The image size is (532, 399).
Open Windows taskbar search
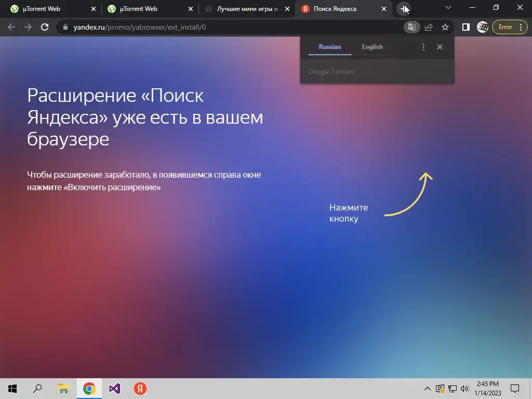[37, 389]
